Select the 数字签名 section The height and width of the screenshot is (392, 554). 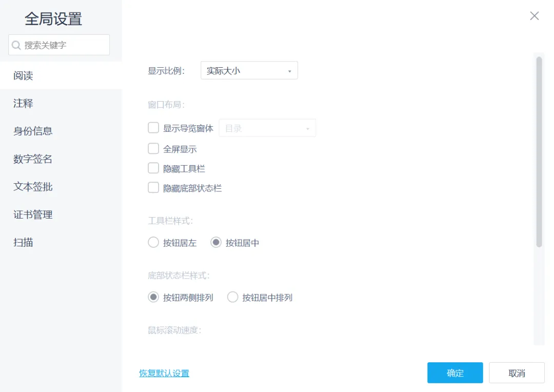[61, 159]
